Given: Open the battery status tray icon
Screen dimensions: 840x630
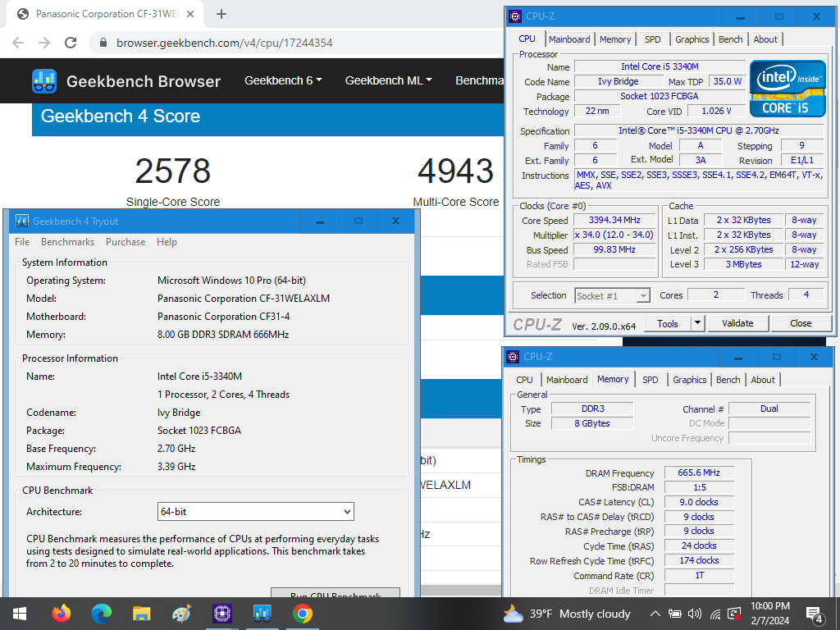Looking at the screenshot, I should (x=674, y=614).
